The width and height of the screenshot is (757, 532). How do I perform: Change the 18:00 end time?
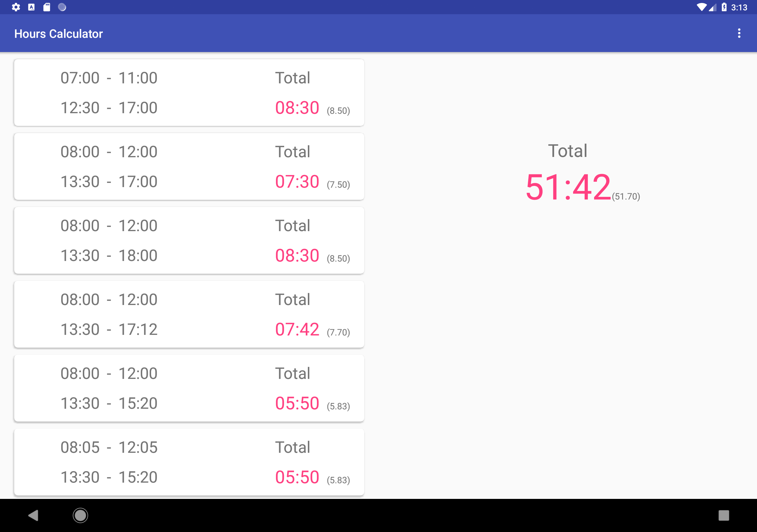click(138, 255)
